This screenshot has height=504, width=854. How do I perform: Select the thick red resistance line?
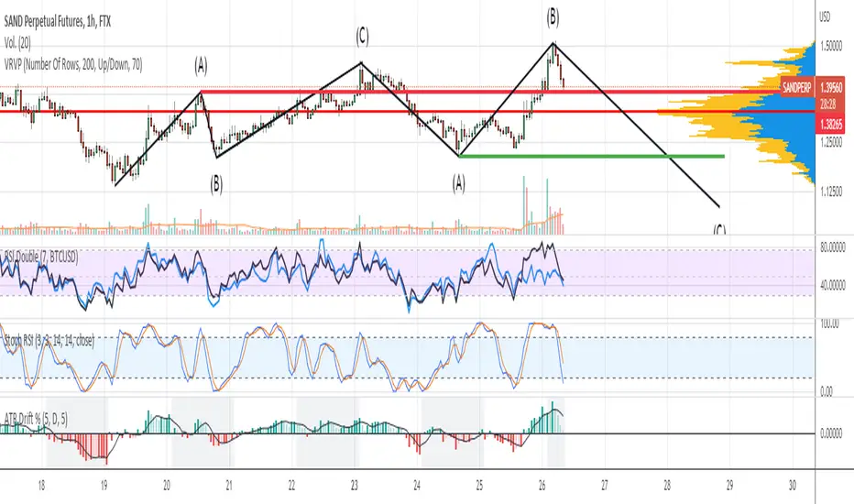point(490,92)
